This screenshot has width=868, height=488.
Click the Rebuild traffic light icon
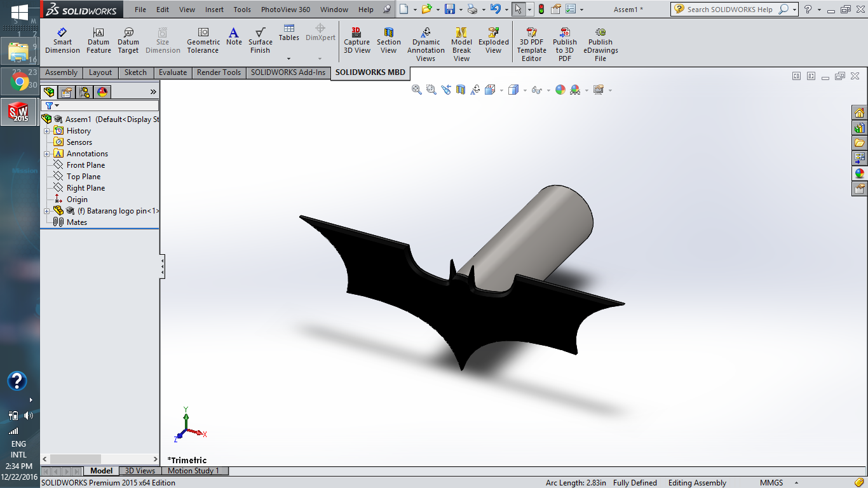tap(541, 9)
